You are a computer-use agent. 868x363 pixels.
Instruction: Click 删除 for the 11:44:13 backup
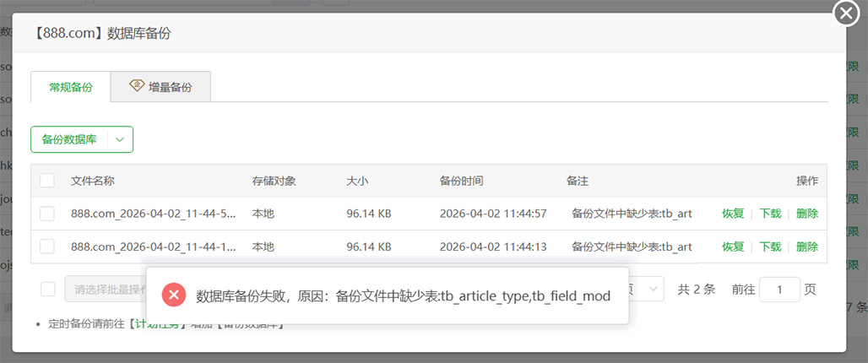click(807, 247)
